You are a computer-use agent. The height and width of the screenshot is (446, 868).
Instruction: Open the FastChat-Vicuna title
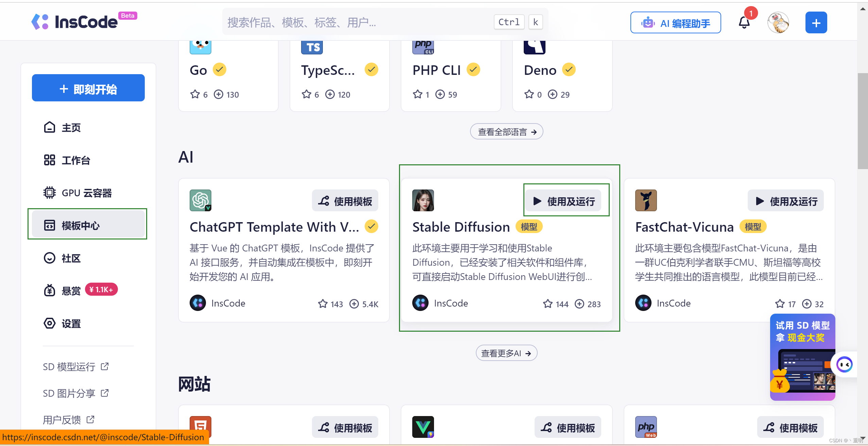point(684,227)
